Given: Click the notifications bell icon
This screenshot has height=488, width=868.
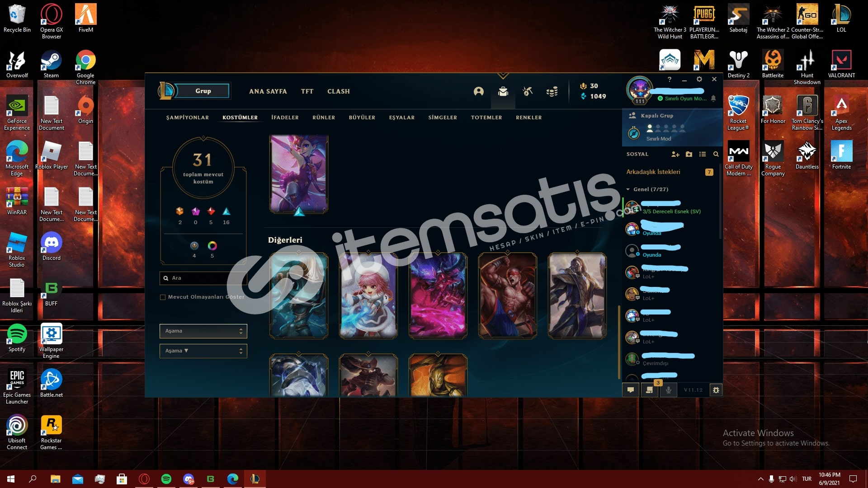Looking at the screenshot, I should (713, 99).
